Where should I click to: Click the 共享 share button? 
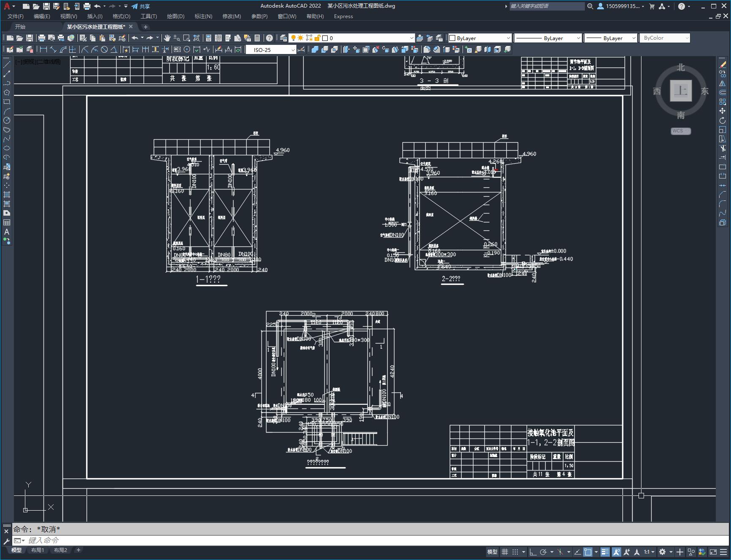pos(141,6)
